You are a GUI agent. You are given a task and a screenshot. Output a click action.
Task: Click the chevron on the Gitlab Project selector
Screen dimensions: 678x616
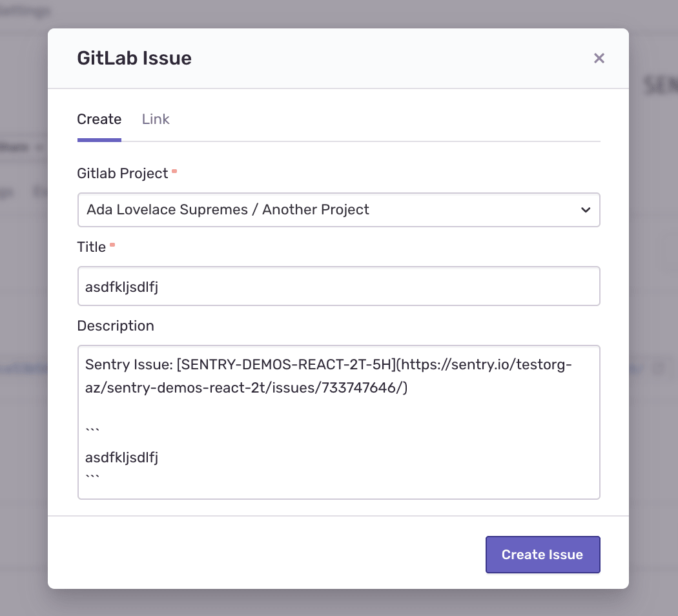[x=586, y=210]
